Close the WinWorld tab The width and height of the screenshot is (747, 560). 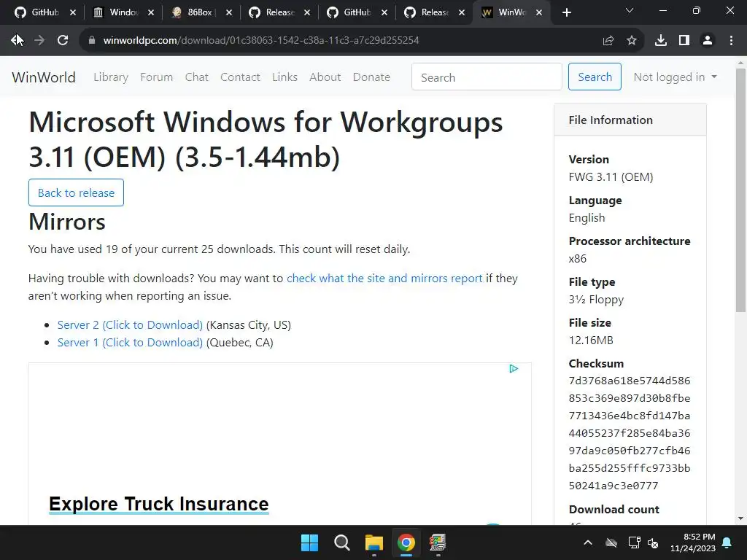[x=539, y=12]
